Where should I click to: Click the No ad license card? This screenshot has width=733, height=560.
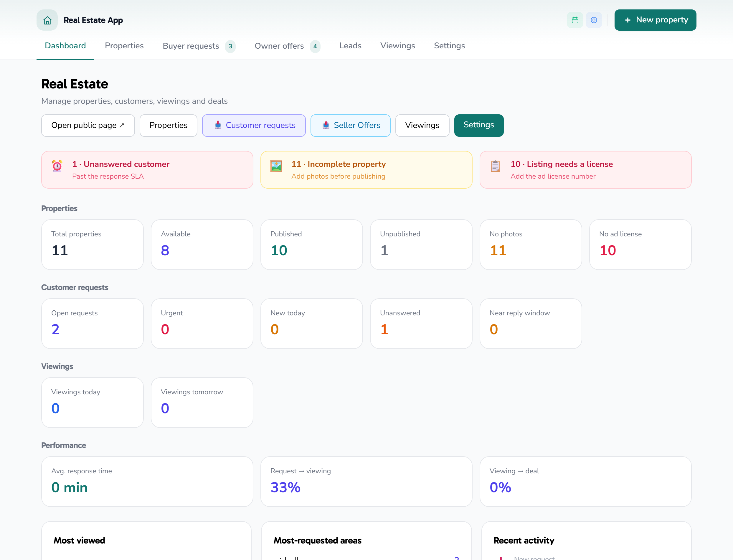coord(640,245)
